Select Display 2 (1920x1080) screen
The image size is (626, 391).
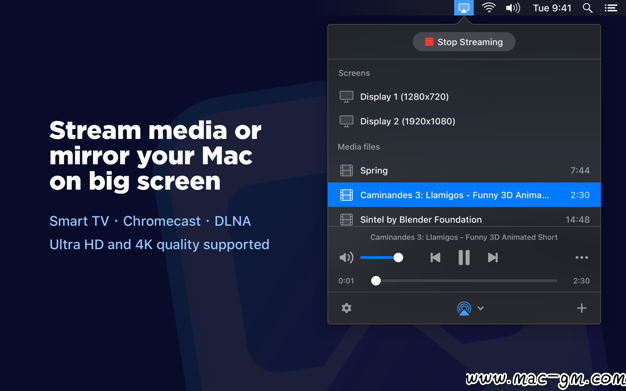(464, 121)
